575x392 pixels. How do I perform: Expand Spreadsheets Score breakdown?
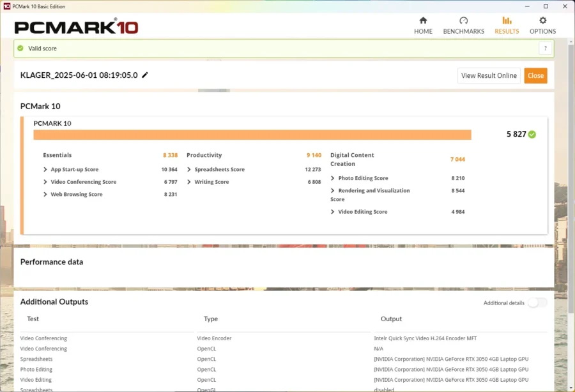pyautogui.click(x=189, y=169)
